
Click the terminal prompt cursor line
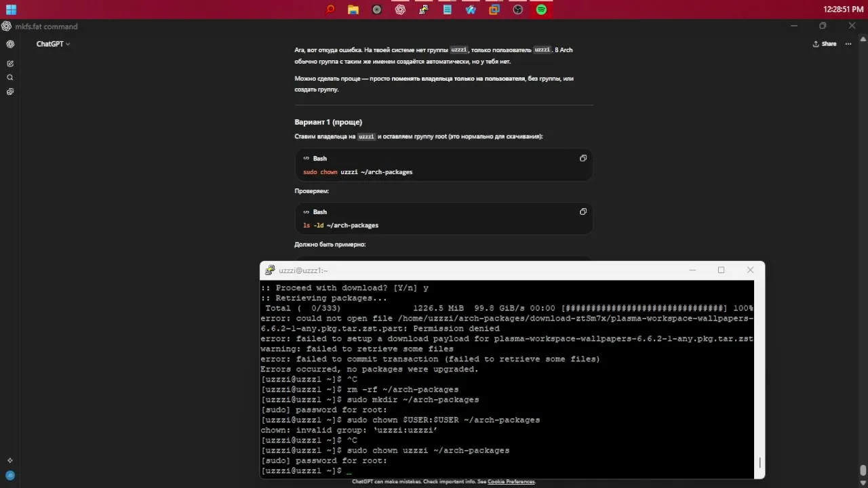tap(307, 470)
